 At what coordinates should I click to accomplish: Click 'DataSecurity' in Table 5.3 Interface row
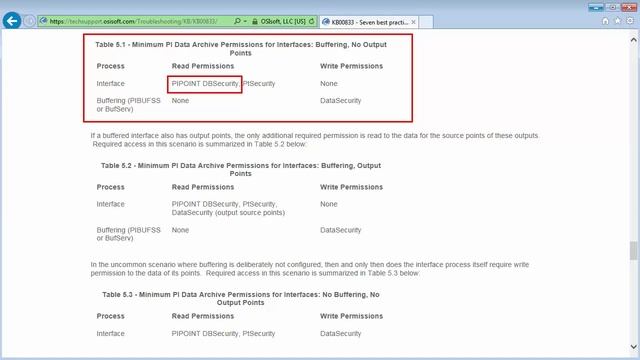[341, 333]
